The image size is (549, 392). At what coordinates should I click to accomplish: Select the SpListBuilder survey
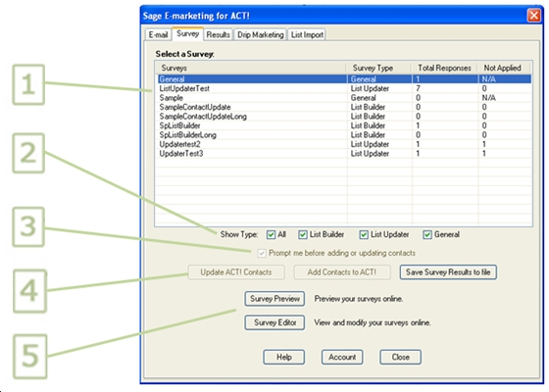point(344,125)
